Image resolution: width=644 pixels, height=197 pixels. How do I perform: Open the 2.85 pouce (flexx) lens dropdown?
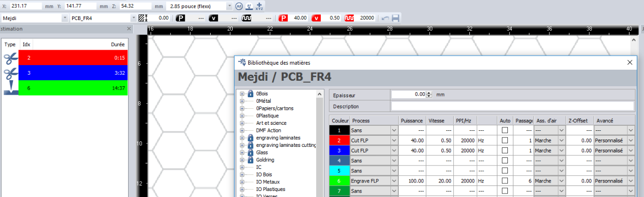point(229,6)
